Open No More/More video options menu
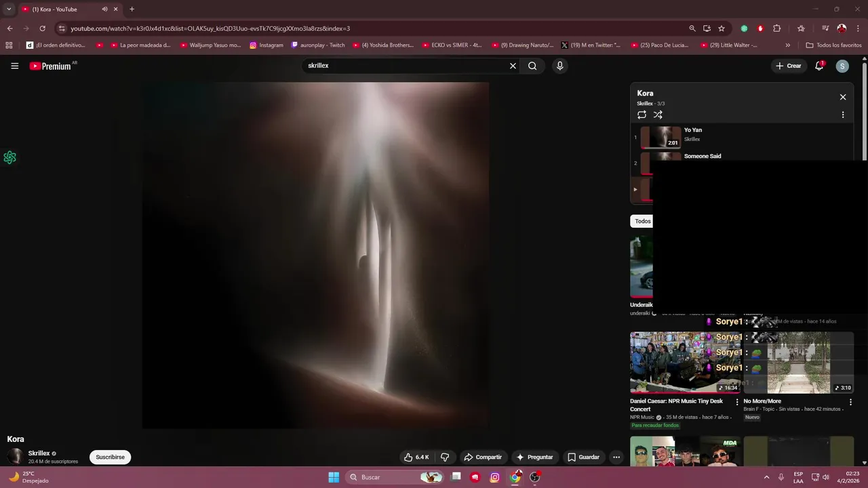Screen dimensions: 868x488 850,402
